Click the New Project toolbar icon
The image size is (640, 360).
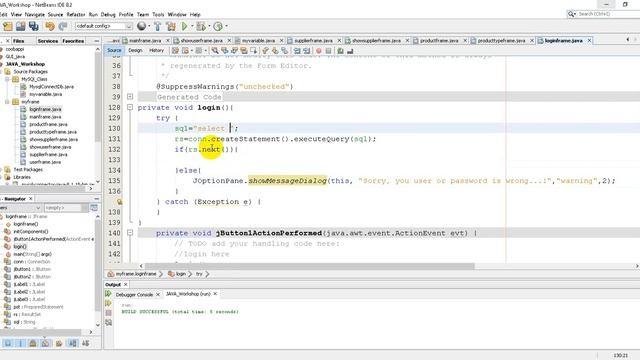pyautogui.click(x=8, y=26)
